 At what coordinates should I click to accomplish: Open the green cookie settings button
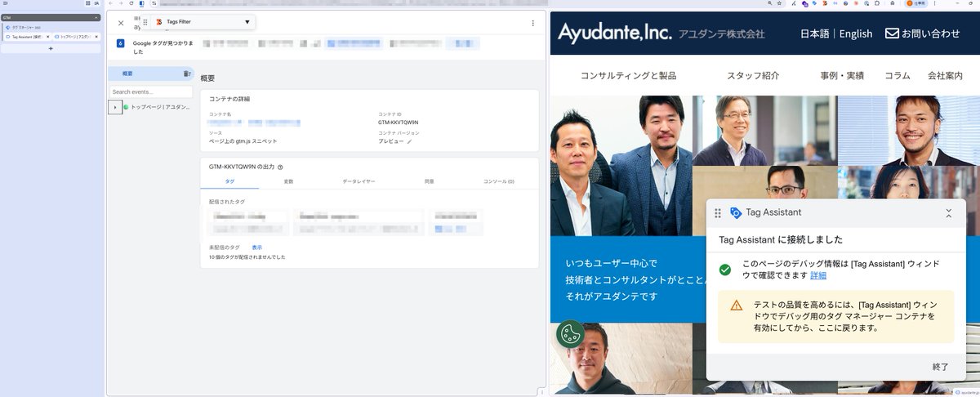click(570, 333)
